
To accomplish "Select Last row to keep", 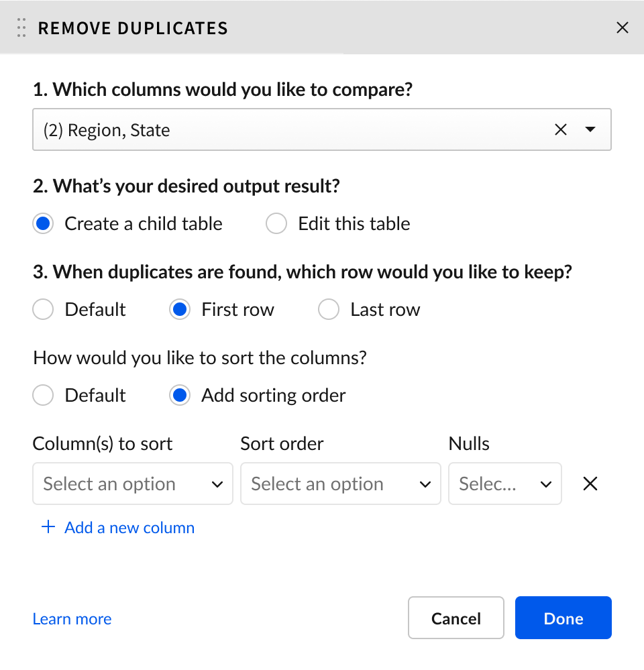I will click(329, 309).
